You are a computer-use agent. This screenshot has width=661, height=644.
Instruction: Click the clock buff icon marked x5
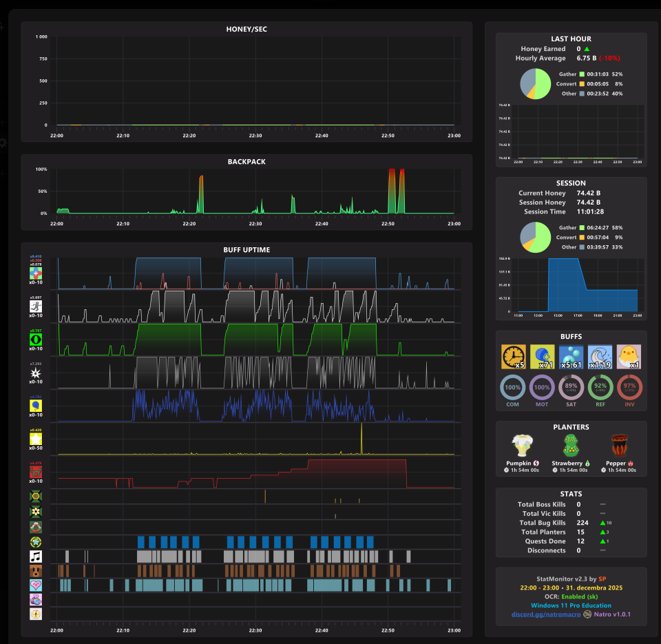pos(514,357)
